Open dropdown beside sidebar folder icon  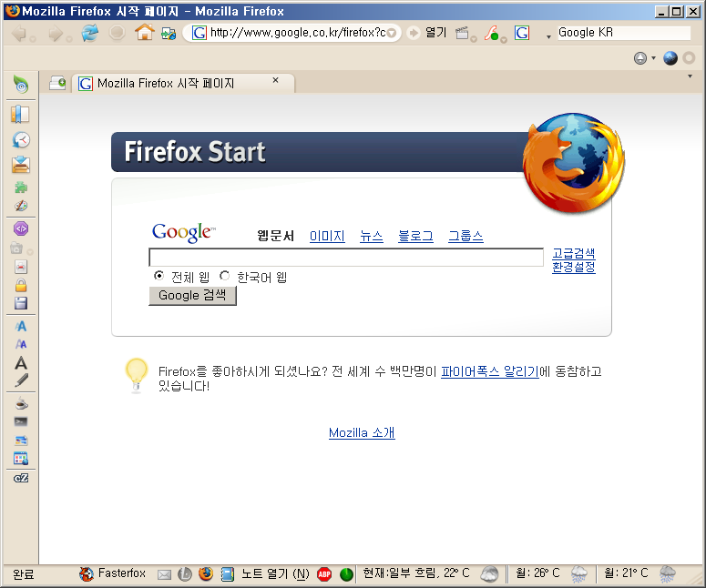pyautogui.click(x=30, y=252)
